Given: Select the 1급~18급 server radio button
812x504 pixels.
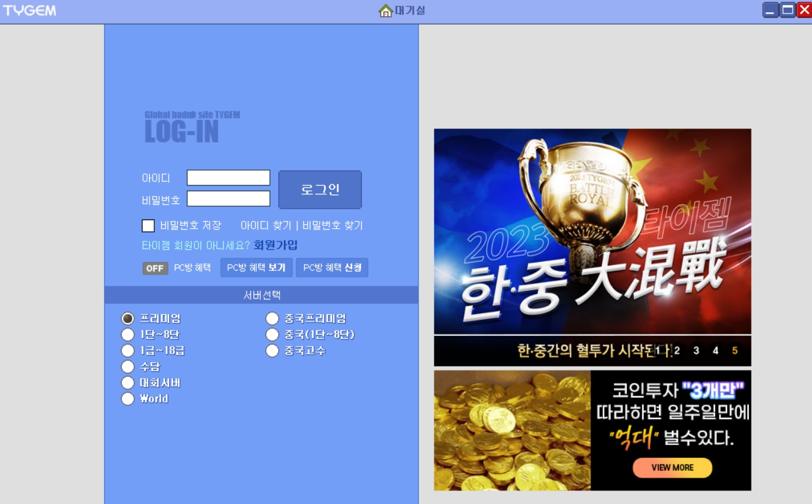Looking at the screenshot, I should (x=128, y=351).
